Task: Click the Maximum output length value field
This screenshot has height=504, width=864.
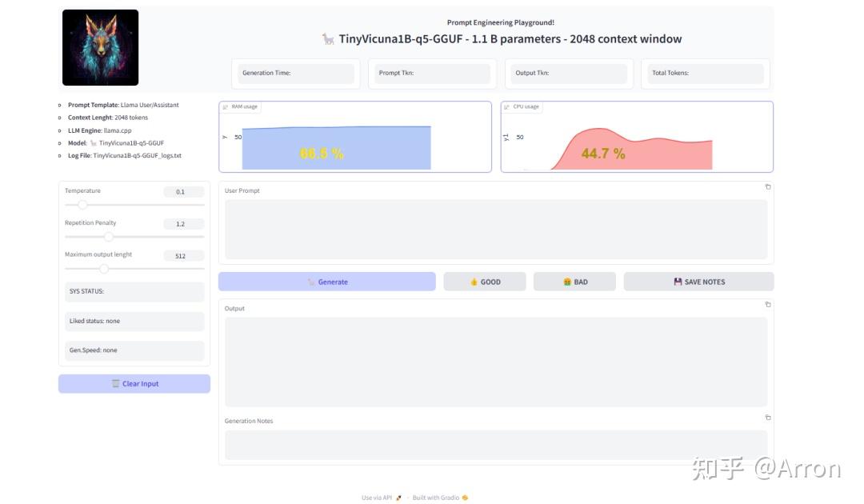Action: [x=183, y=256]
